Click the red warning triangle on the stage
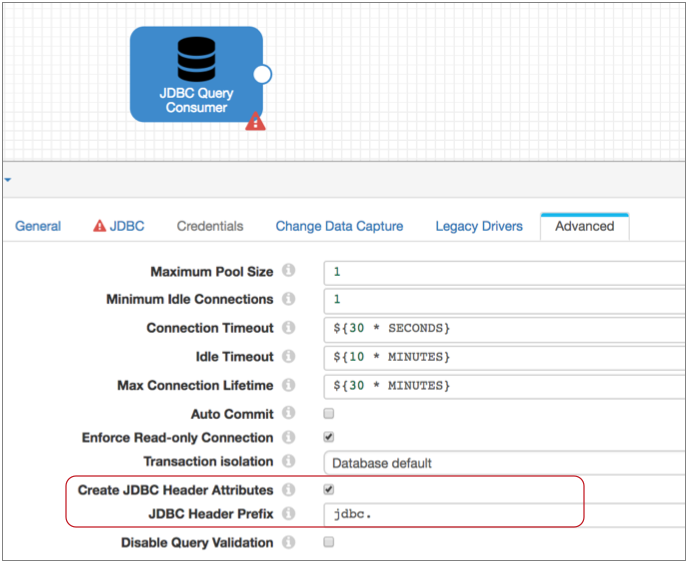This screenshot has width=687, height=563. tap(256, 122)
